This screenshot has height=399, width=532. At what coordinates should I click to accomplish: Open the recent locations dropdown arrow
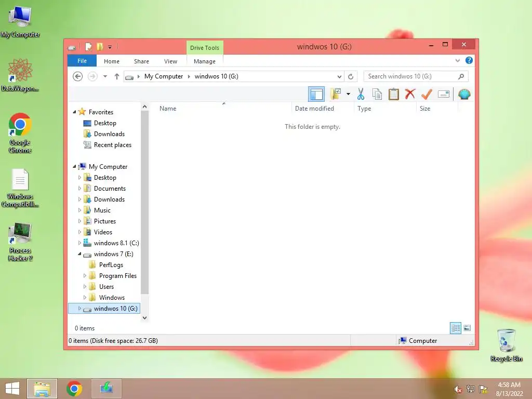pyautogui.click(x=105, y=76)
